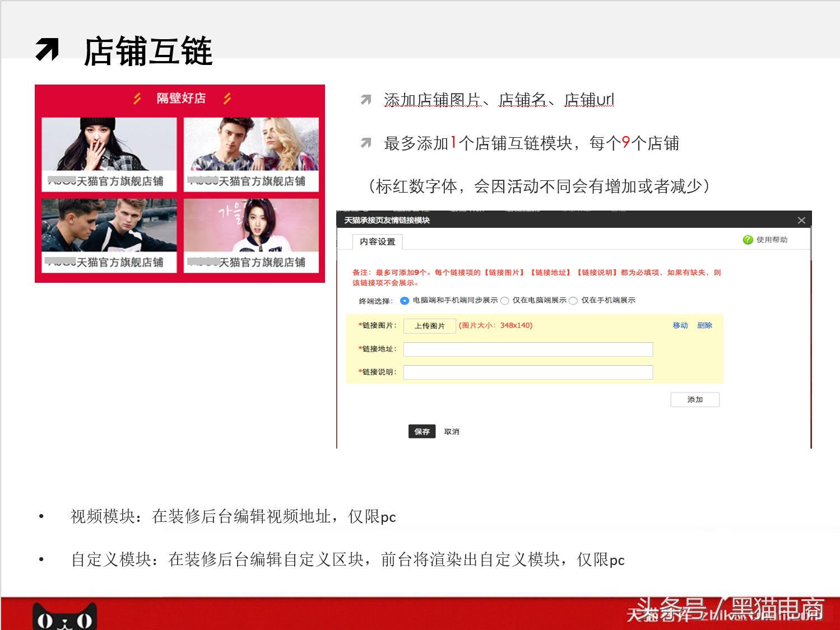Viewport: 840px width, 630px height.
Task: Click the 取消 cancel link
Action: click(452, 431)
